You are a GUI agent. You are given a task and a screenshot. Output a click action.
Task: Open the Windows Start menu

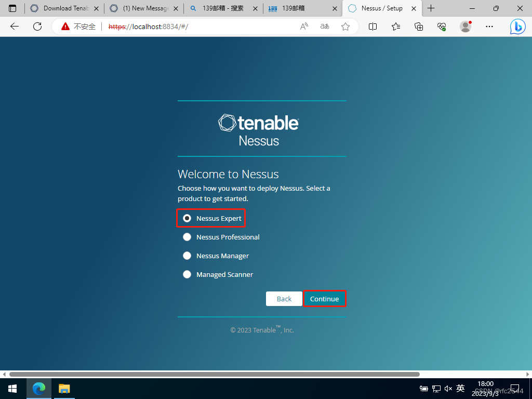click(x=12, y=389)
